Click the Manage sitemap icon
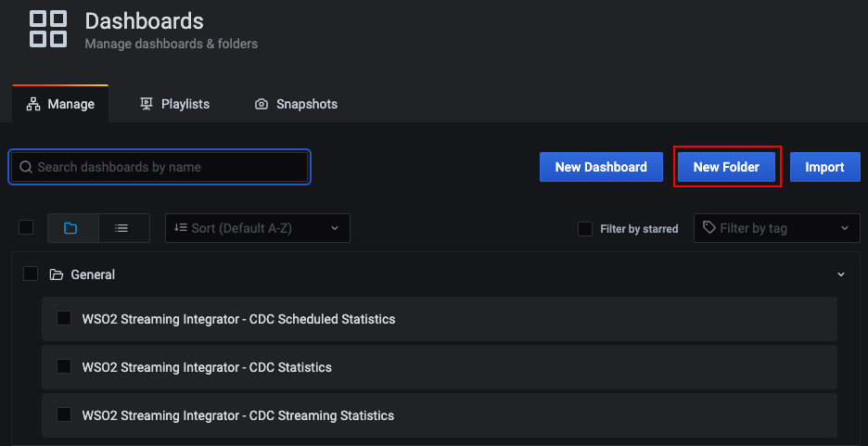Viewport: 868px width, 446px height. pos(33,104)
